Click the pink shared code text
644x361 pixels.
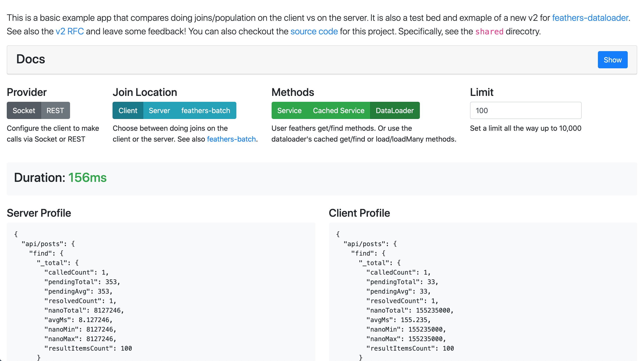click(x=489, y=31)
